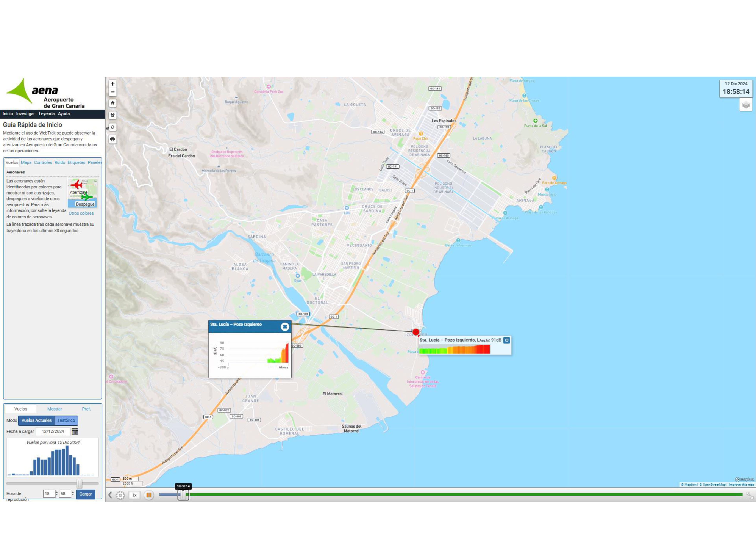The height and width of the screenshot is (535, 756).
Task: Click the print map icon
Action: [x=113, y=139]
